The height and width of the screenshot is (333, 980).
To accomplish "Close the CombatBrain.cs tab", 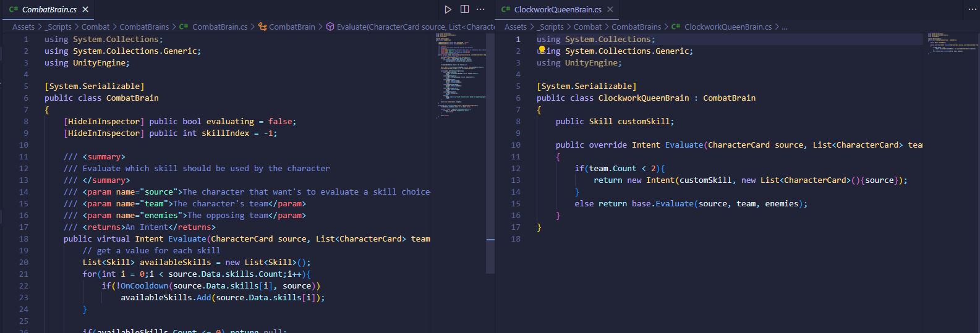I will click(x=85, y=9).
